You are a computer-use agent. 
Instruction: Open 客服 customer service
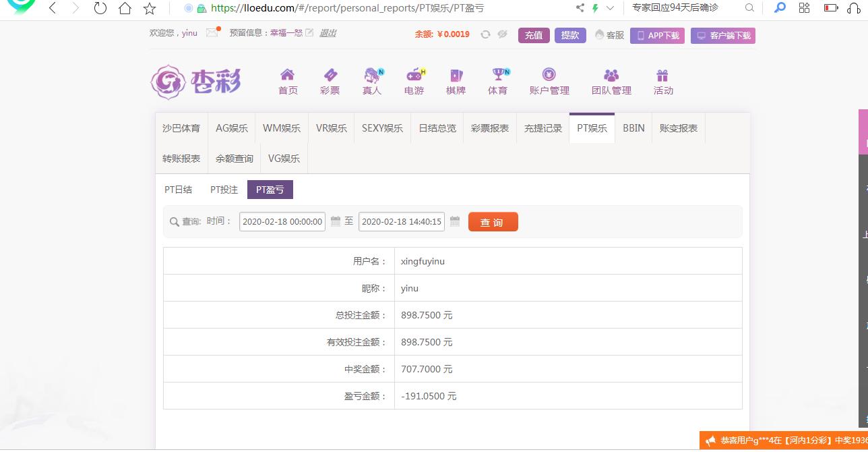tap(609, 35)
